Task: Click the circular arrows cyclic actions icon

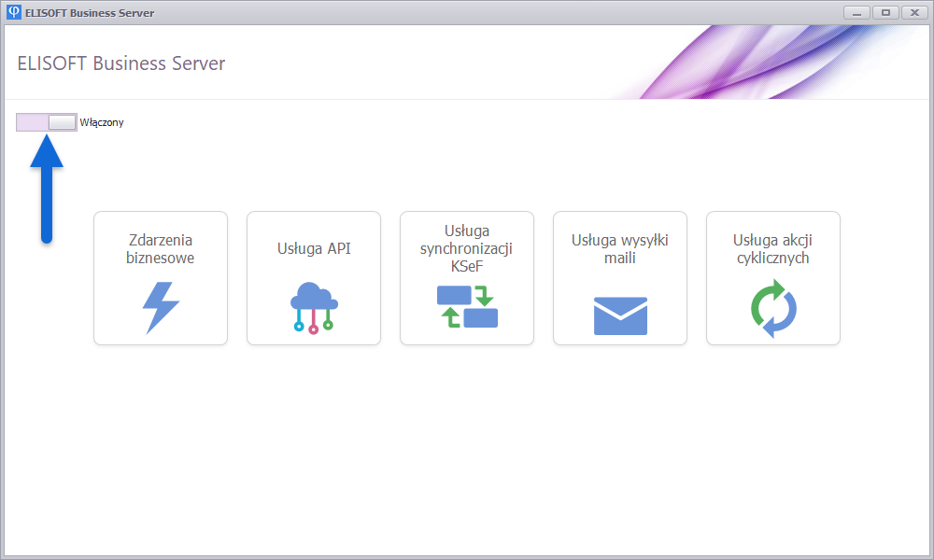Action: coord(773,311)
